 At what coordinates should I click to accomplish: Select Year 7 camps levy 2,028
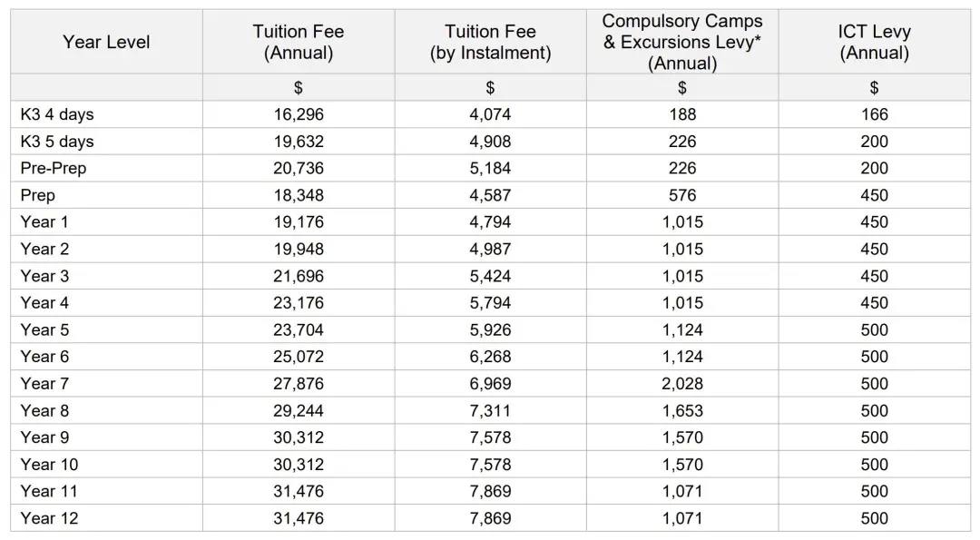(x=681, y=383)
